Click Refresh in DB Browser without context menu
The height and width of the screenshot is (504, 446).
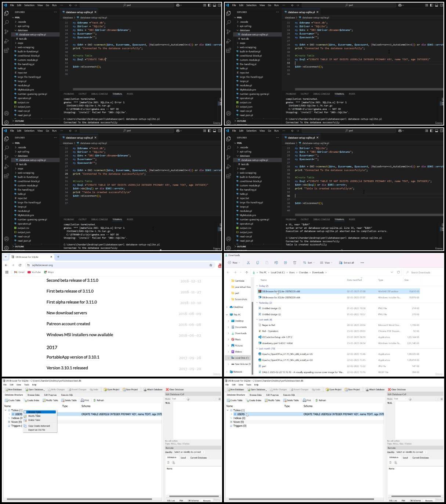[320, 400]
